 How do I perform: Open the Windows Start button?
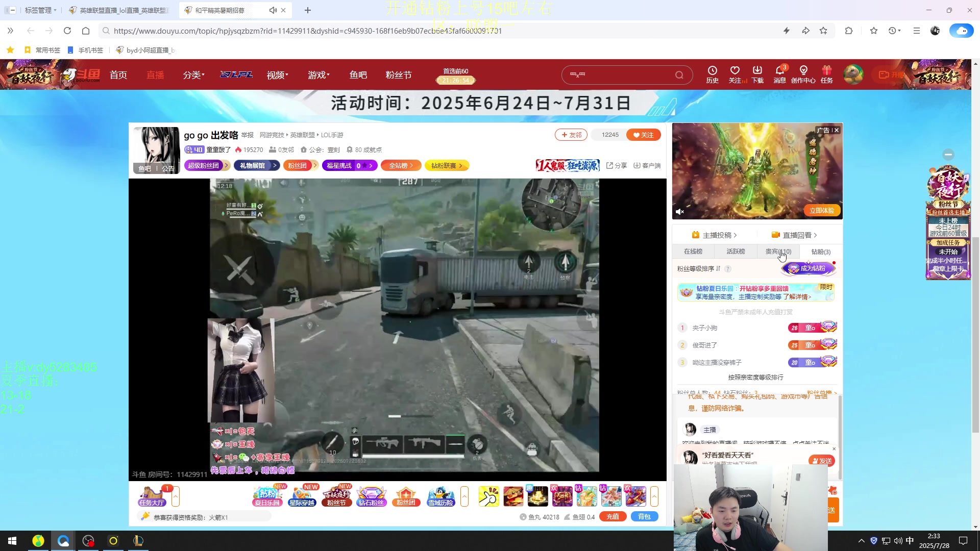12,541
